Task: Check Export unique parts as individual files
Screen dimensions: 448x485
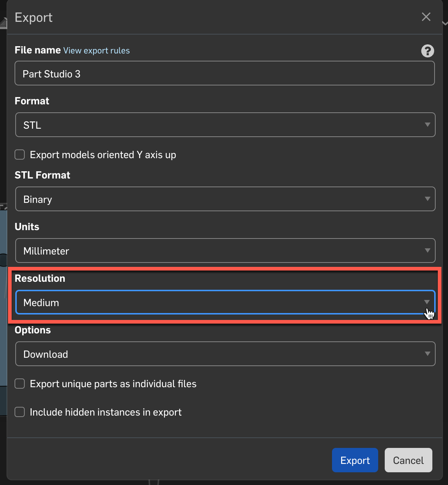Action: coord(20,384)
